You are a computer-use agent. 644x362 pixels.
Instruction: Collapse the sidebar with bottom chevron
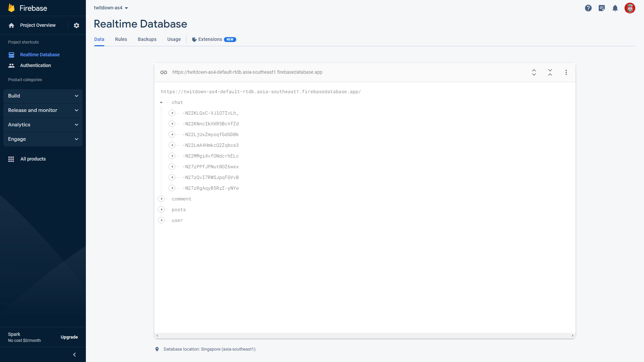point(74,355)
